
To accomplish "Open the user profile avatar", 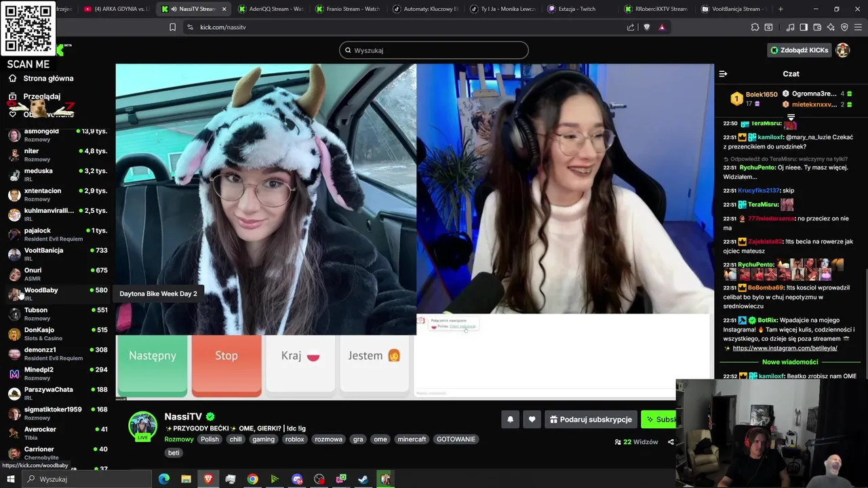I will click(843, 50).
